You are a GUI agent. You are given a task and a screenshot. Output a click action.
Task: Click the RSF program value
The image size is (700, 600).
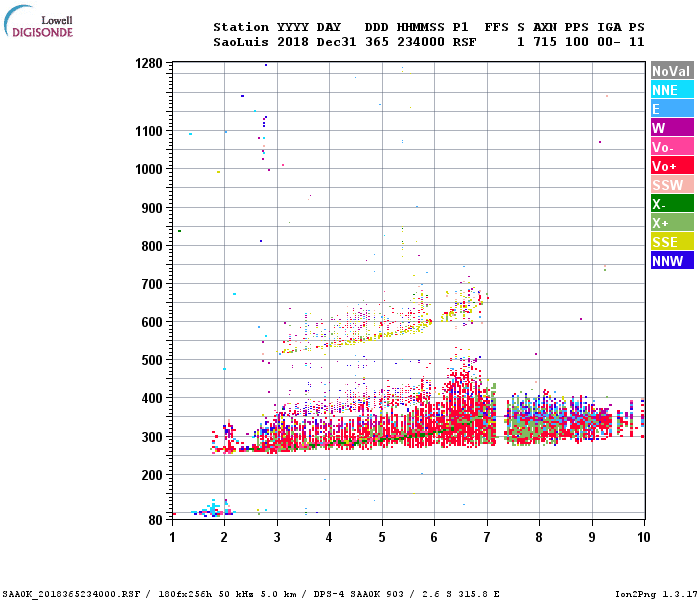pos(465,42)
